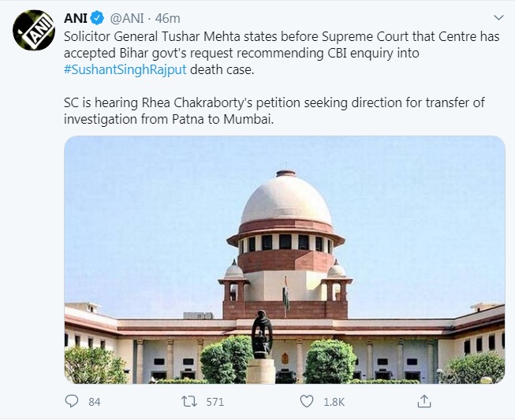
Task: Open the ANI profile avatar
Action: point(33,31)
